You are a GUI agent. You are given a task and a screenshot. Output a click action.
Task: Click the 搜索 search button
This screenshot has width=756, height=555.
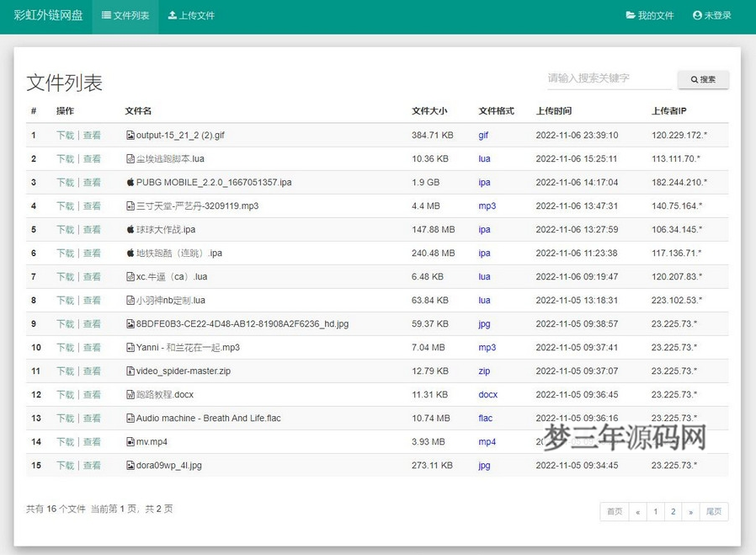[703, 79]
